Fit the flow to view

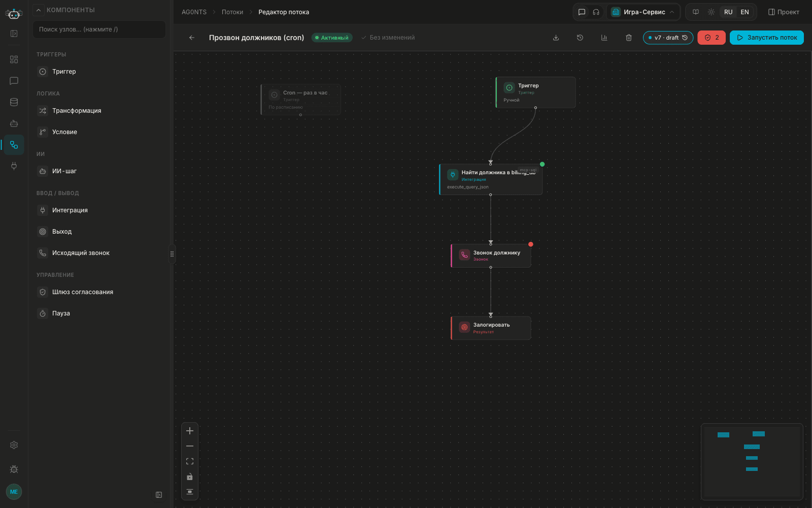click(x=190, y=461)
